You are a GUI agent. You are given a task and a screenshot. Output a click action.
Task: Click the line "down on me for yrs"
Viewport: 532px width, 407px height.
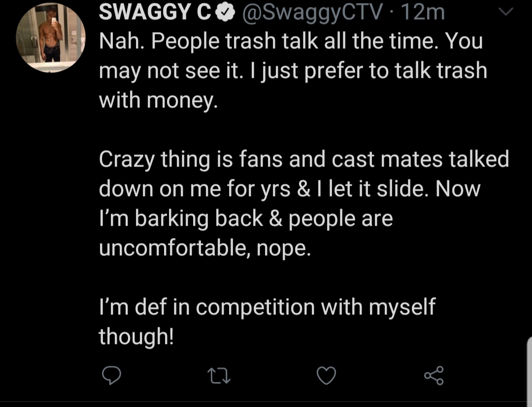[x=290, y=189]
